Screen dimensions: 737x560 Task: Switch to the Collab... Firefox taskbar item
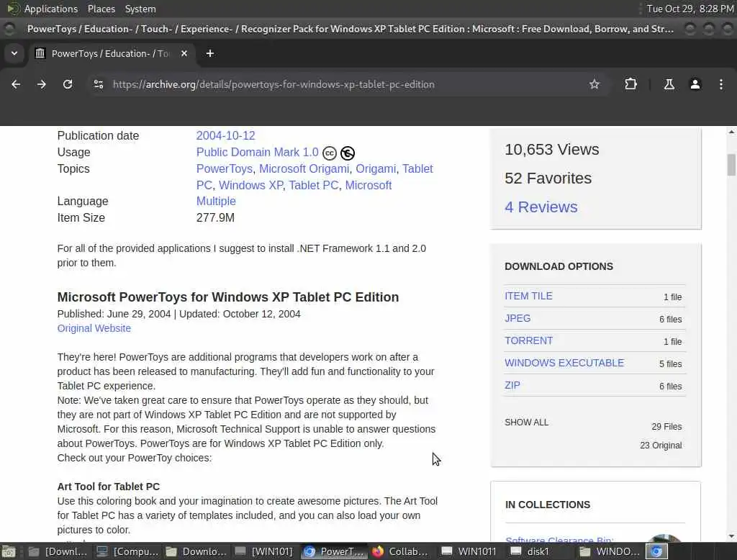[x=401, y=551]
